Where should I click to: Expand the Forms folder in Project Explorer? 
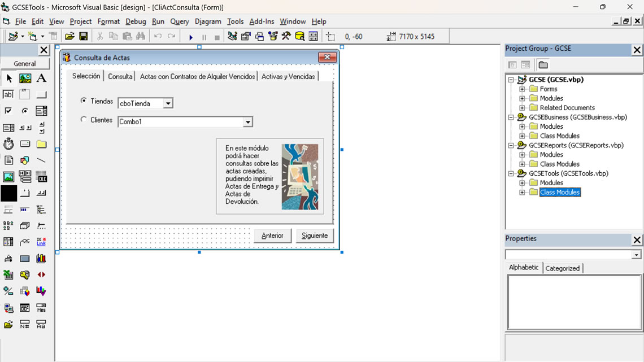[521, 89]
